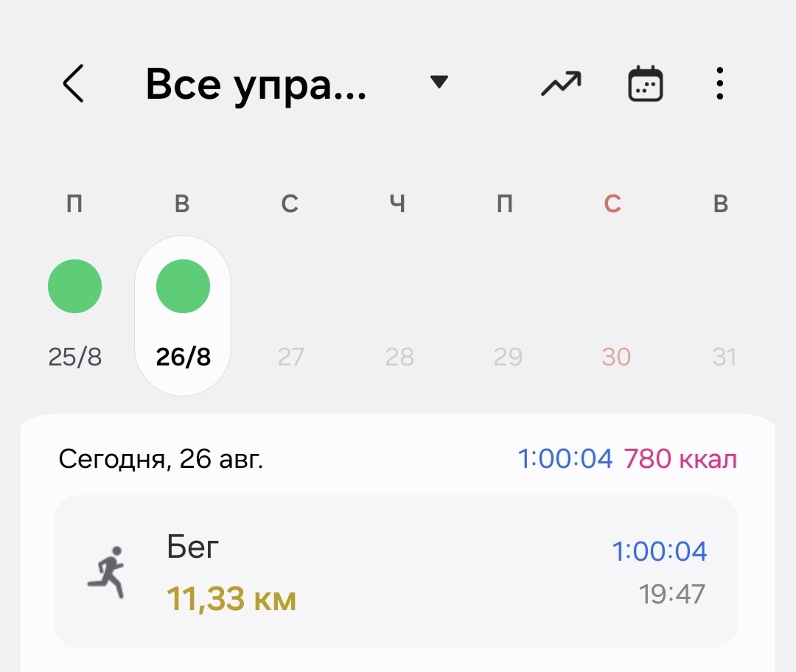Open the Бег workout entry
Screen dimensions: 796x672
[396, 572]
